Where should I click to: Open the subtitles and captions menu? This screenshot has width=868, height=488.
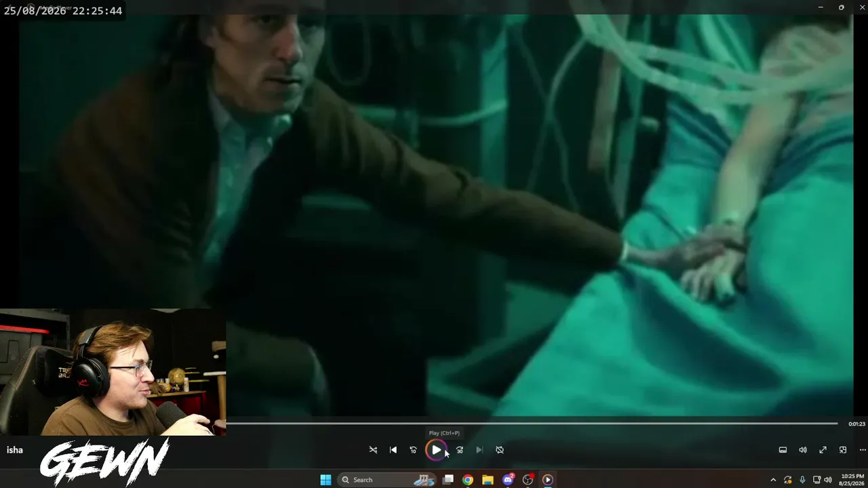pyautogui.click(x=783, y=450)
